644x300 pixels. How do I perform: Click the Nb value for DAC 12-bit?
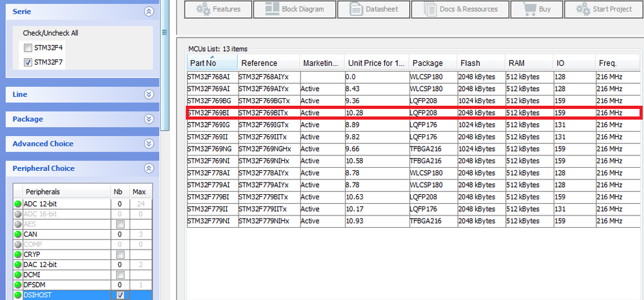[120, 265]
